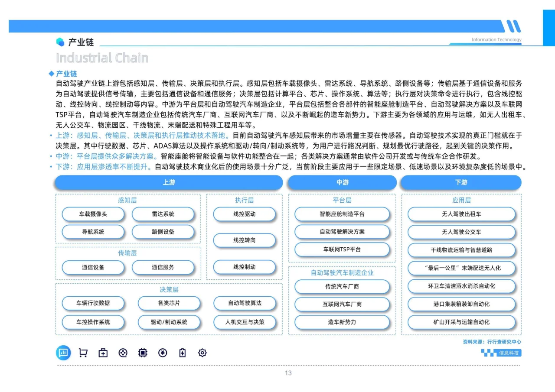
Task: Click the 自动驾驶汽车制造企业 group heading
Action: click(342, 272)
